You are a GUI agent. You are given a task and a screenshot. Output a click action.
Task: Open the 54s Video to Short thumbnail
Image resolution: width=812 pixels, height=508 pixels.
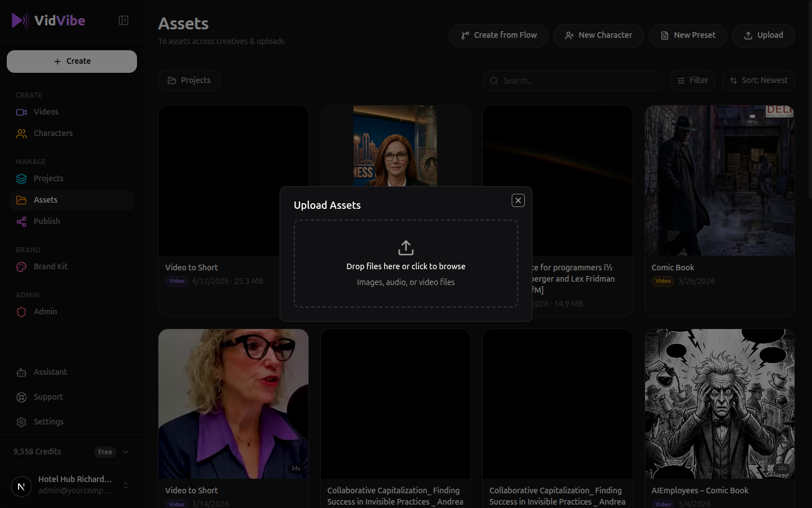click(x=233, y=404)
